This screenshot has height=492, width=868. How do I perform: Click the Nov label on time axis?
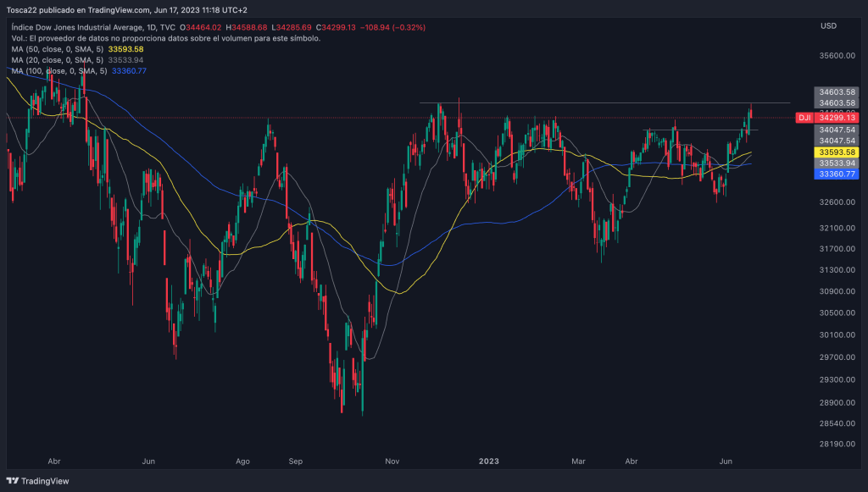pyautogui.click(x=392, y=462)
